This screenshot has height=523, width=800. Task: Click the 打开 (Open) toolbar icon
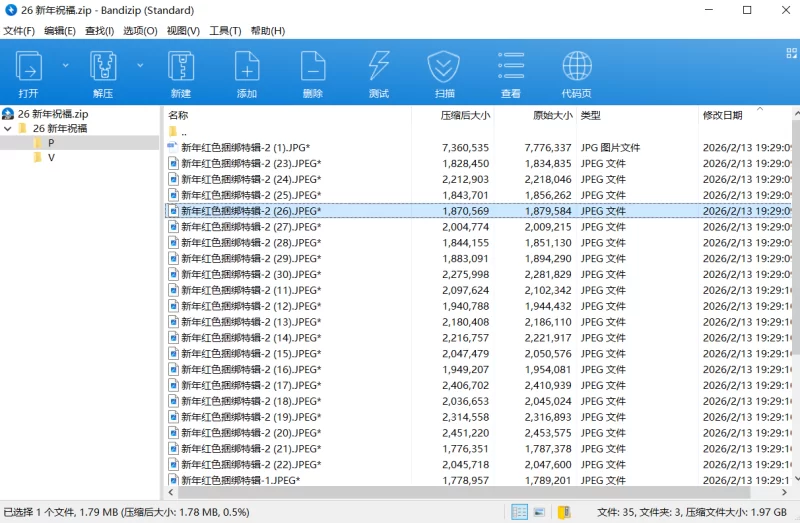coord(28,70)
